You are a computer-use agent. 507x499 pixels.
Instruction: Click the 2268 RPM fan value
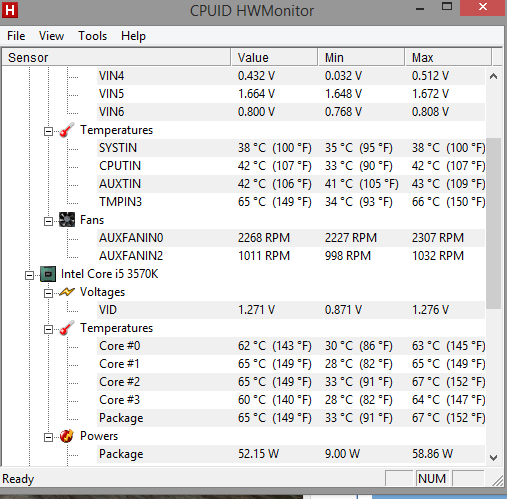click(264, 238)
